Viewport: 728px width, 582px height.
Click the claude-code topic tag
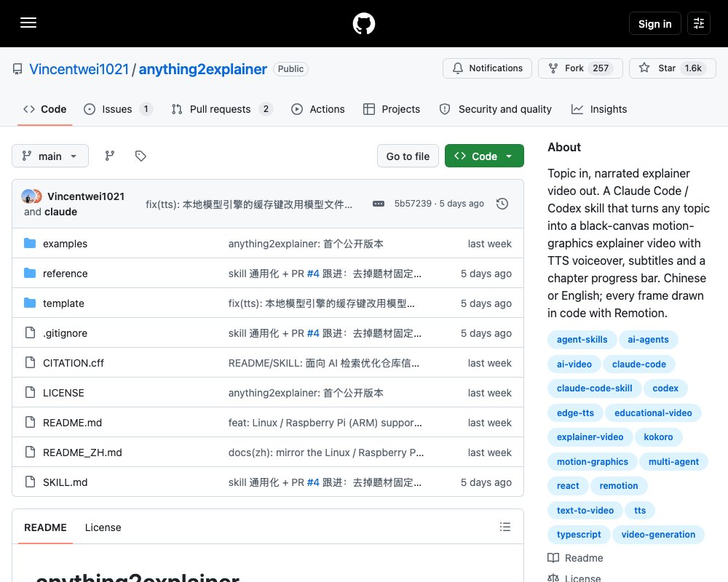point(639,364)
